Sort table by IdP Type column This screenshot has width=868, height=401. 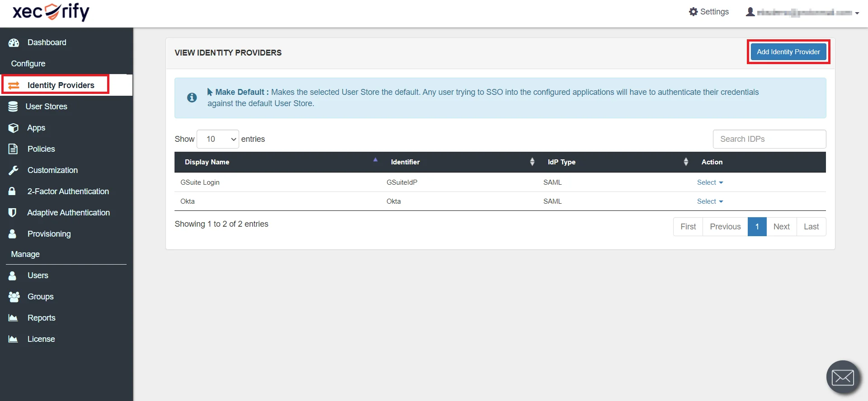tap(561, 162)
